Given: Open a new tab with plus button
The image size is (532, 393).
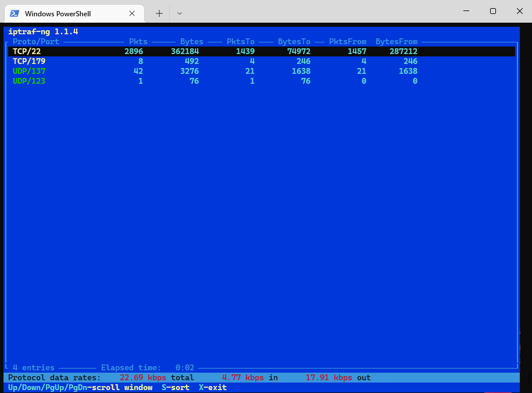Looking at the screenshot, I should coord(159,13).
